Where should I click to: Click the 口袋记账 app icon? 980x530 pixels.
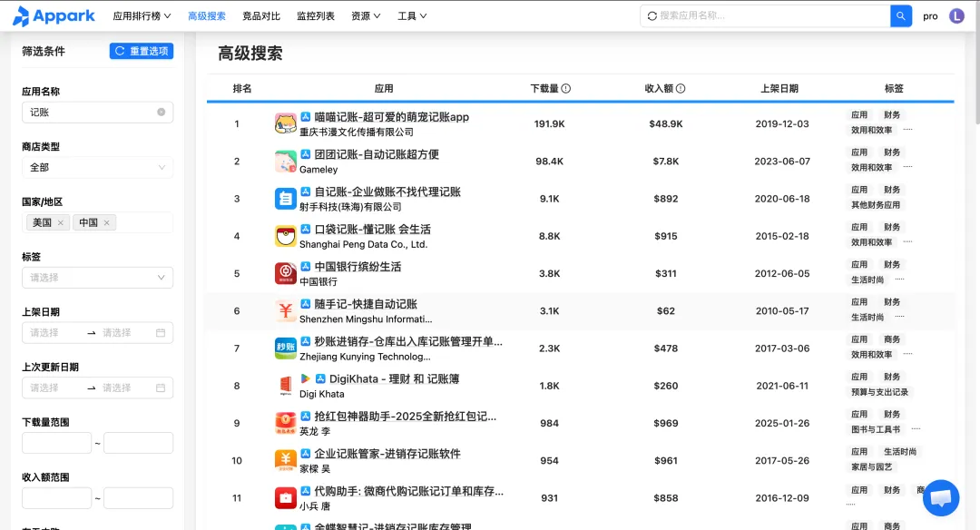pos(286,236)
